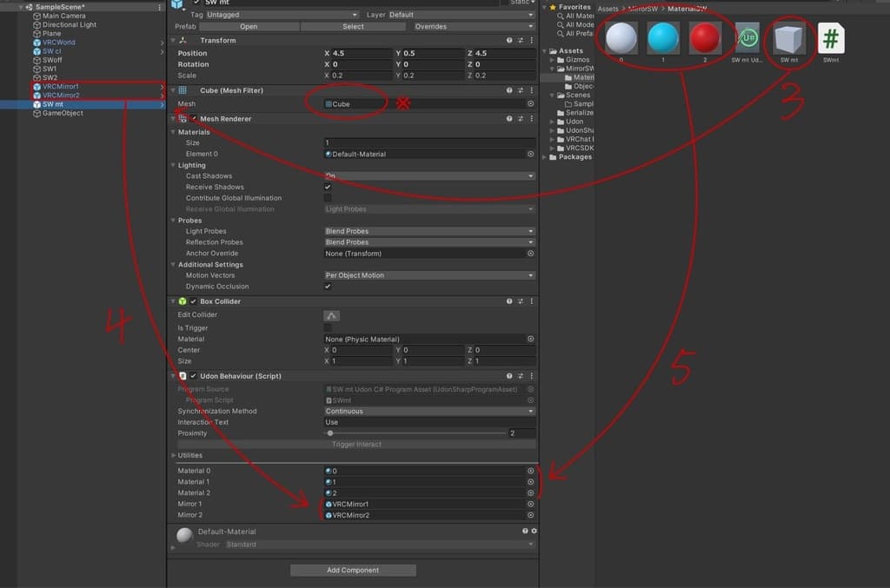890x588 pixels.
Task: Select VRCMirror1 in the Hierarchy
Action: [x=60, y=87]
